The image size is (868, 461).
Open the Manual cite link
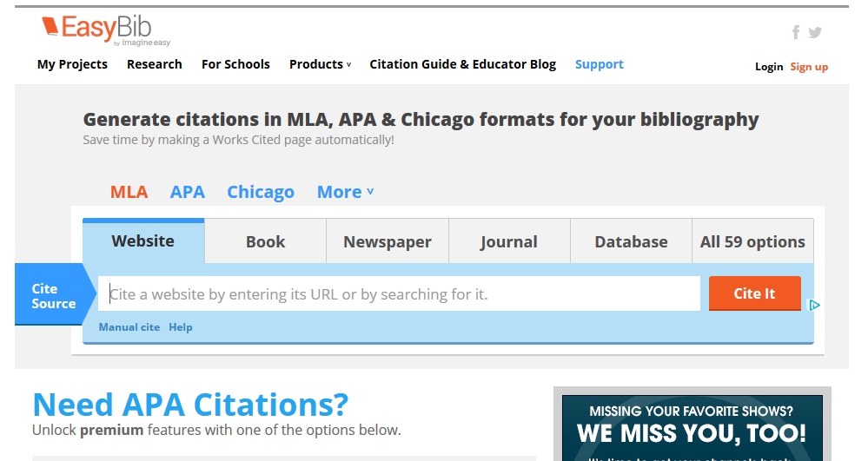[129, 327]
